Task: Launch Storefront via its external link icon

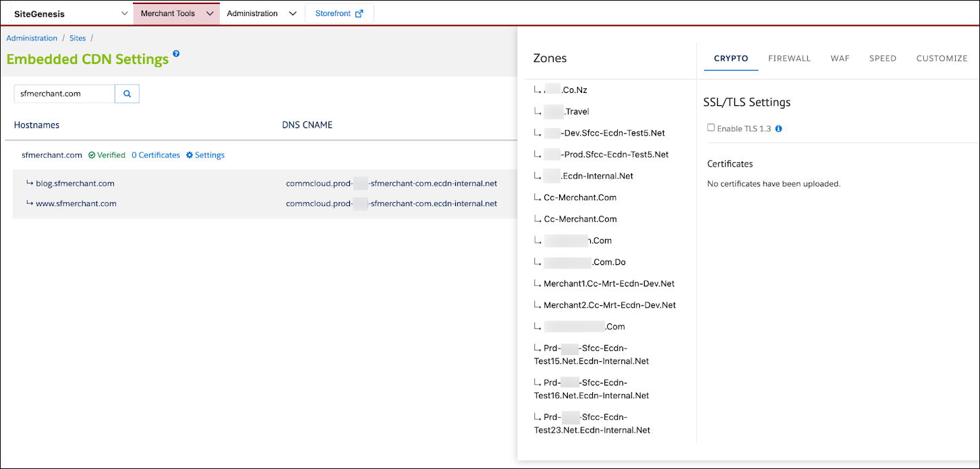Action: [359, 13]
